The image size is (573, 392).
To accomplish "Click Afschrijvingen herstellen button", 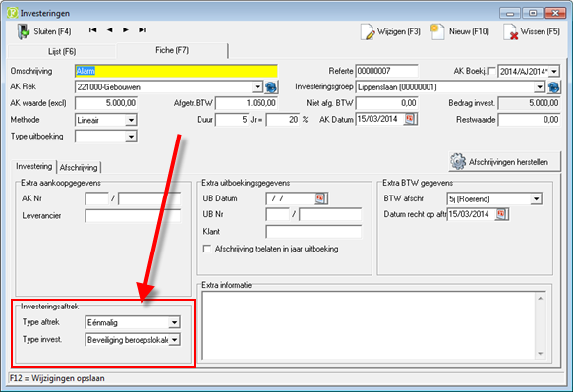I will coord(504,162).
